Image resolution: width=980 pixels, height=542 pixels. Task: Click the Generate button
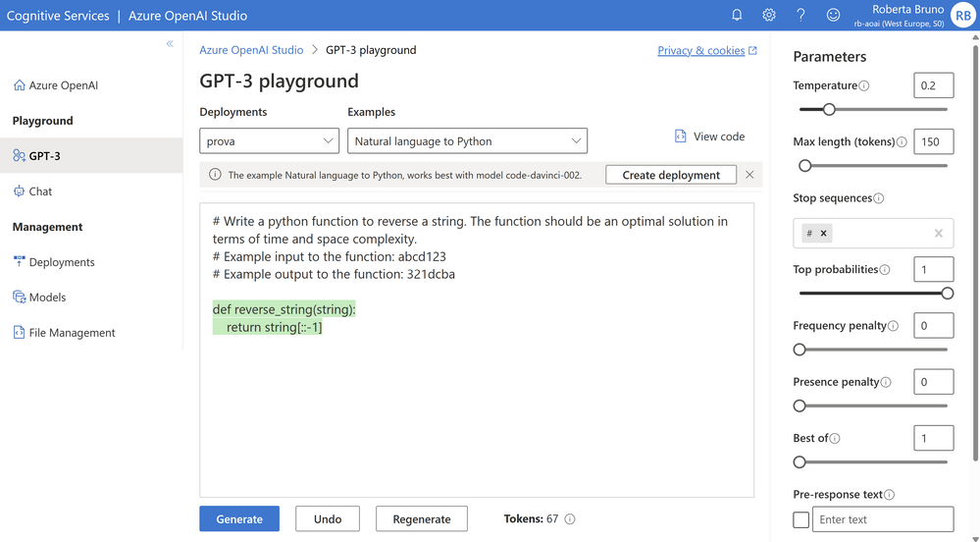pyautogui.click(x=239, y=518)
